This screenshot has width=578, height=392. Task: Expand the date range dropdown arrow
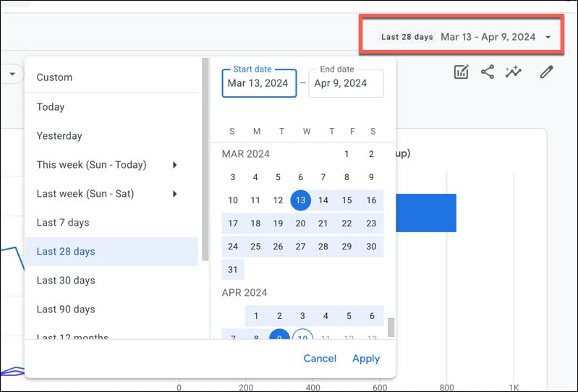pos(548,37)
